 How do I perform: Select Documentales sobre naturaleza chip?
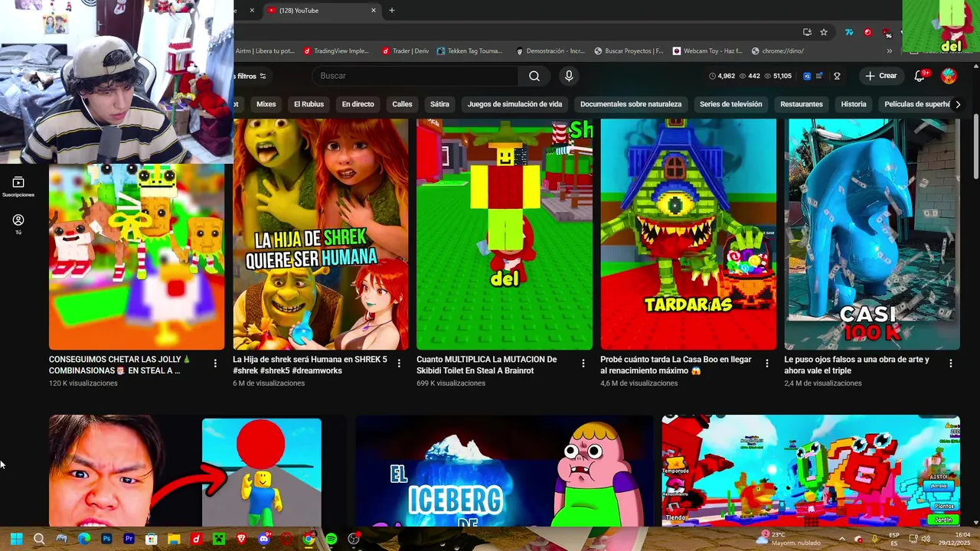[x=631, y=104]
